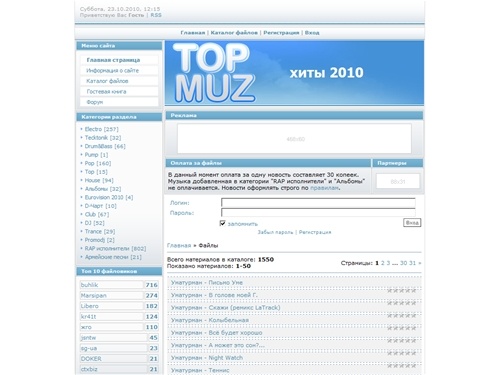Toggle the запомнить checkbox

(x=223, y=223)
